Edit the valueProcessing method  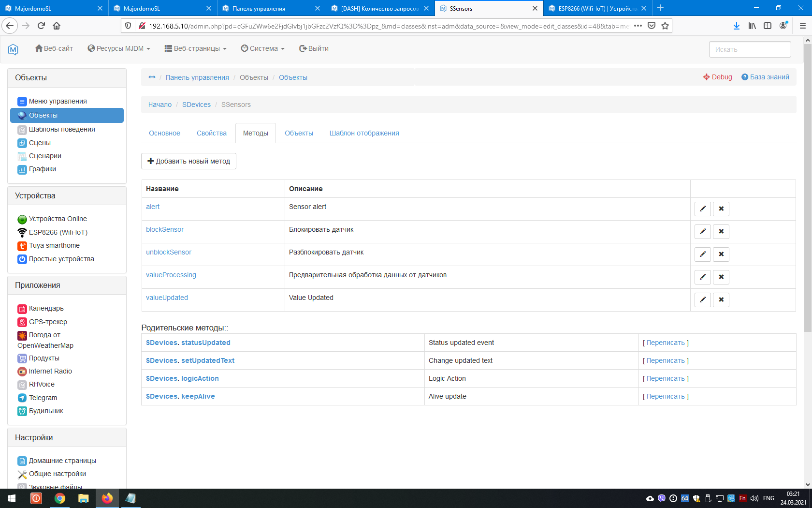pos(702,277)
